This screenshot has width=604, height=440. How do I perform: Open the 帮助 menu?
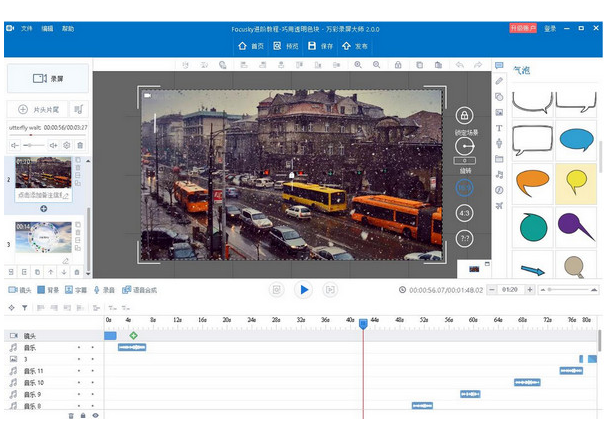pyautogui.click(x=68, y=29)
